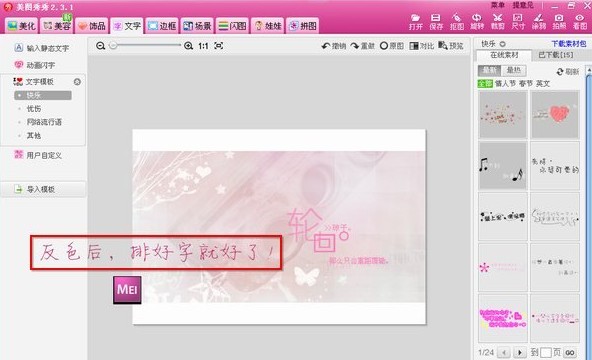Switch to the 边框 tab

pyautogui.click(x=162, y=26)
